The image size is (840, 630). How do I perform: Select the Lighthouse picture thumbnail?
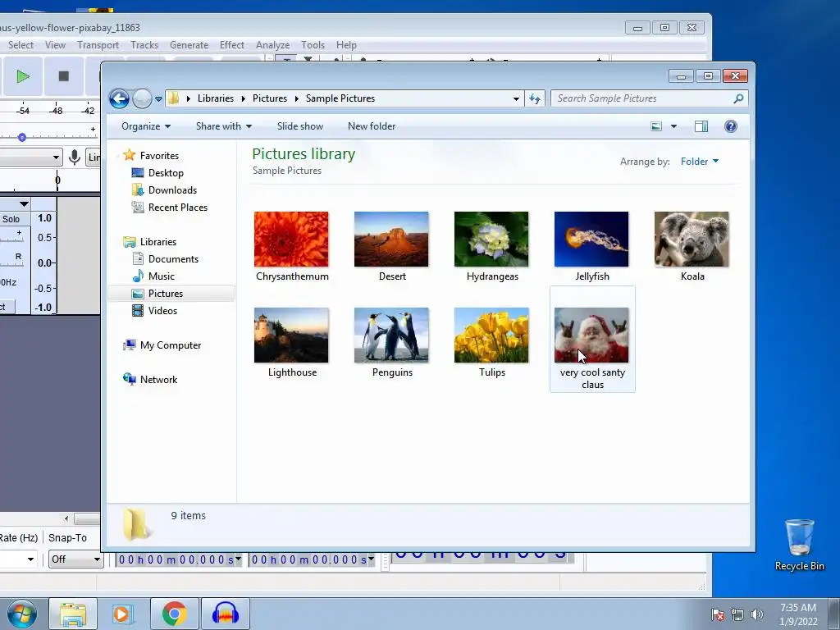point(291,336)
